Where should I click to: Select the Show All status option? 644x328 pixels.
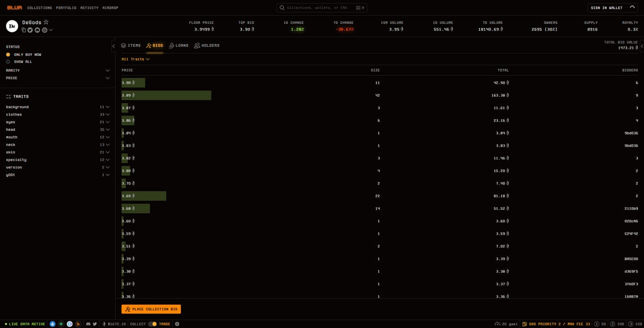(x=19, y=62)
